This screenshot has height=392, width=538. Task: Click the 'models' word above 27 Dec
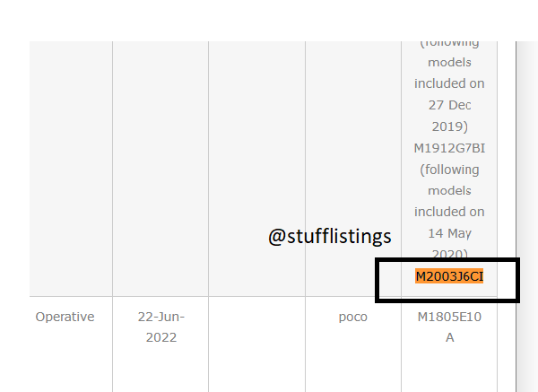click(x=449, y=62)
